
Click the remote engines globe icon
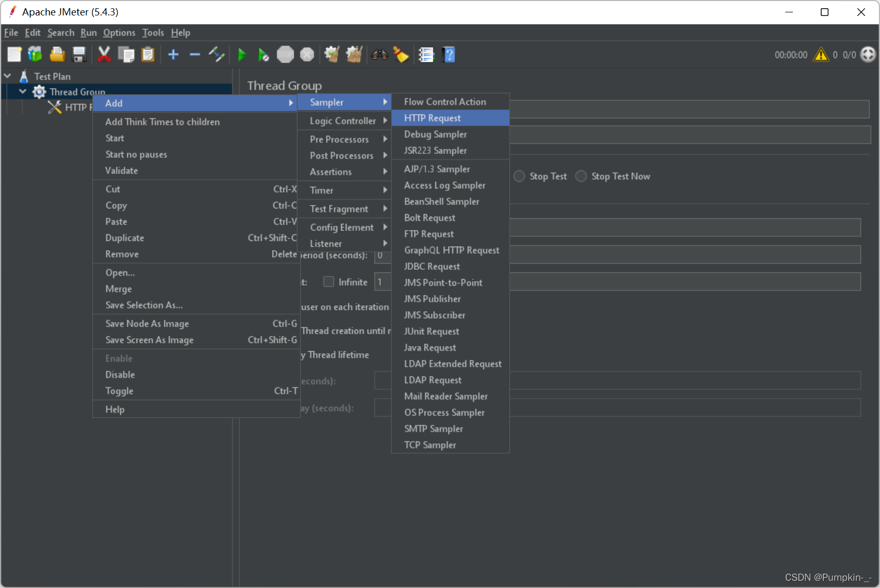point(868,54)
